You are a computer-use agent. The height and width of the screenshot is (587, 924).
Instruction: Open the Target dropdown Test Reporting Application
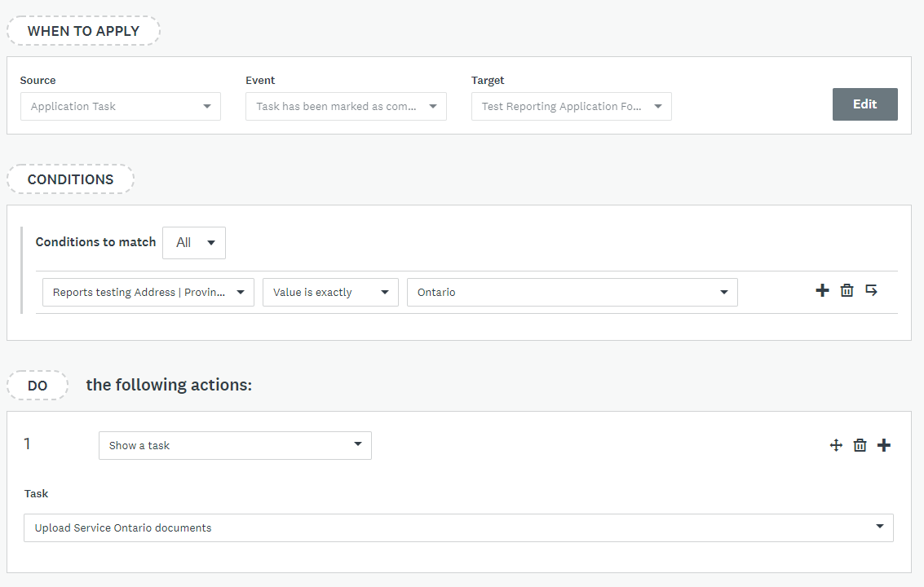pos(572,107)
